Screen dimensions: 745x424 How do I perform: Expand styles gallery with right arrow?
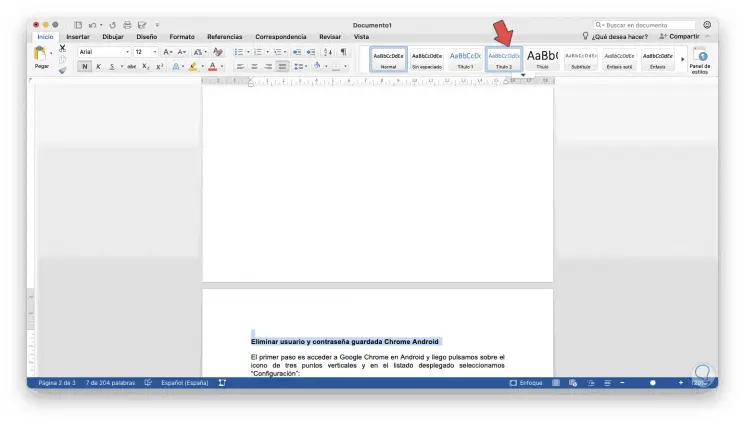(683, 59)
